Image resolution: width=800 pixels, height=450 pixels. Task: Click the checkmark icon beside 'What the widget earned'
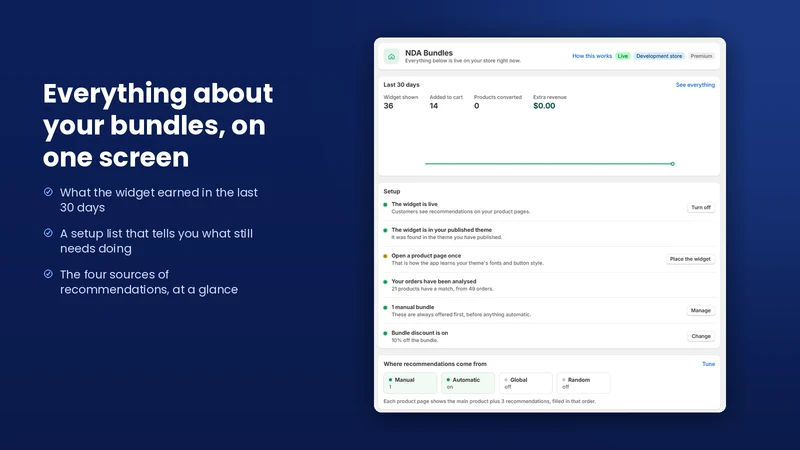point(48,192)
